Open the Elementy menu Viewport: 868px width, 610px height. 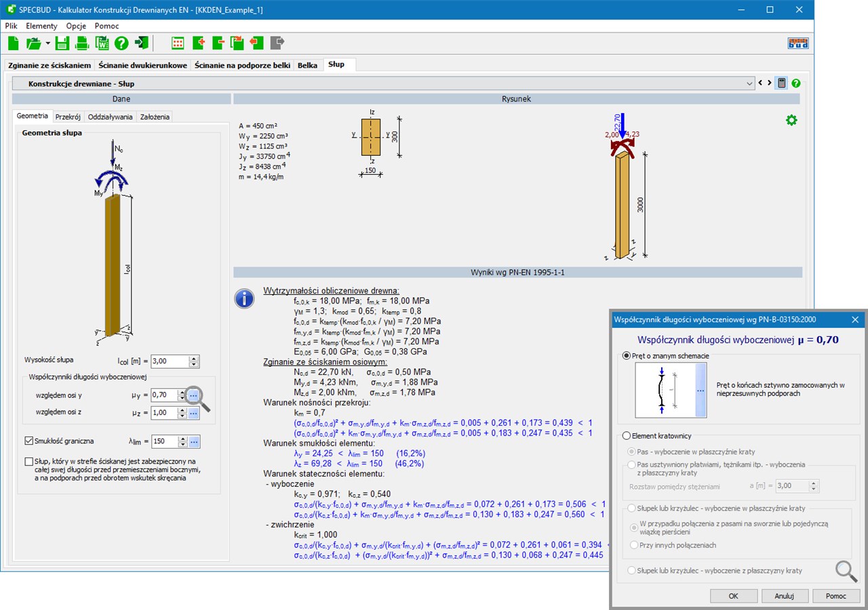coord(42,26)
